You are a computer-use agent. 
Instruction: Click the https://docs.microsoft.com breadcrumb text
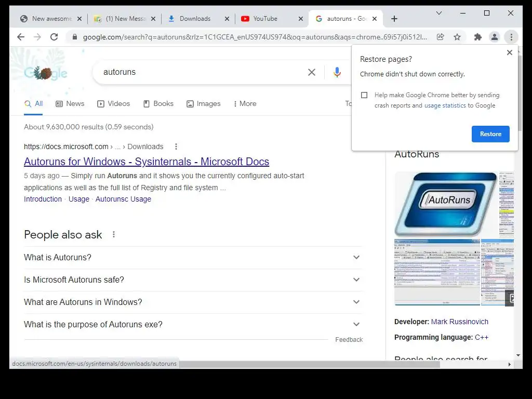pos(66,147)
